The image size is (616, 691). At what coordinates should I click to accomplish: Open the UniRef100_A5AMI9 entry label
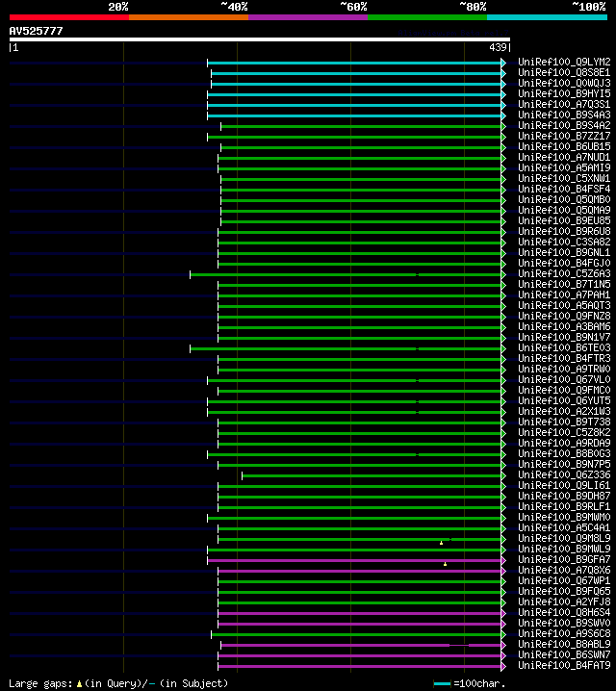[564, 167]
